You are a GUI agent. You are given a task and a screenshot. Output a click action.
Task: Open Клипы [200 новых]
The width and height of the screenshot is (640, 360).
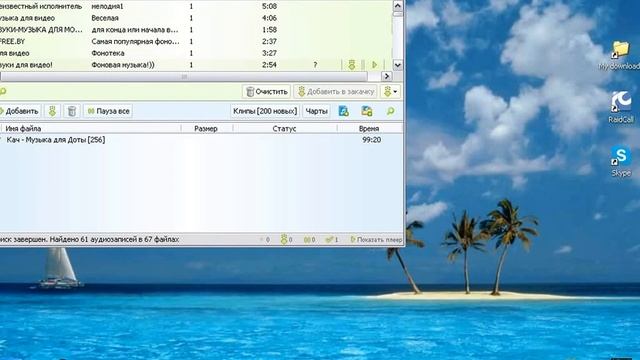(x=265, y=111)
